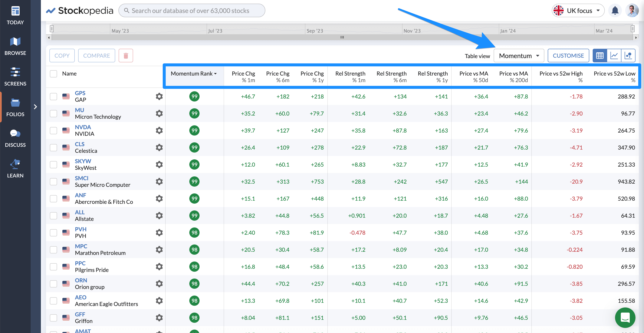Open the green chat support bubble
This screenshot has height=333, width=644.
coord(625,317)
